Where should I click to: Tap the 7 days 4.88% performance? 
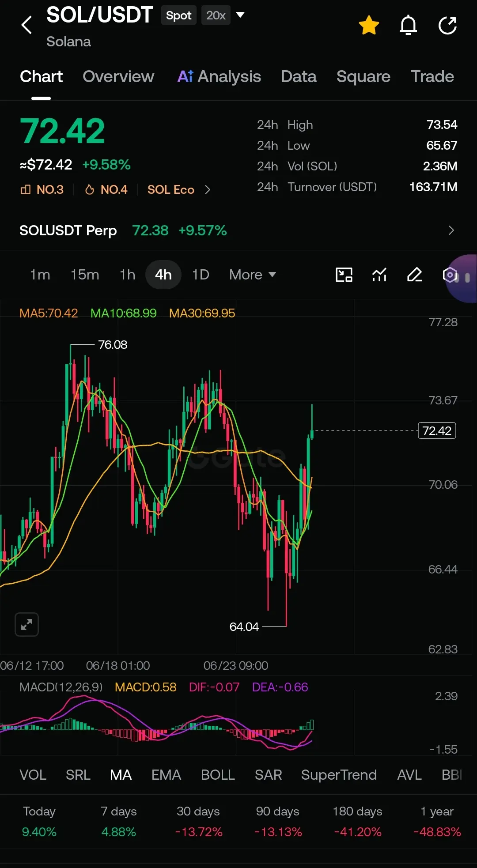coord(119,822)
